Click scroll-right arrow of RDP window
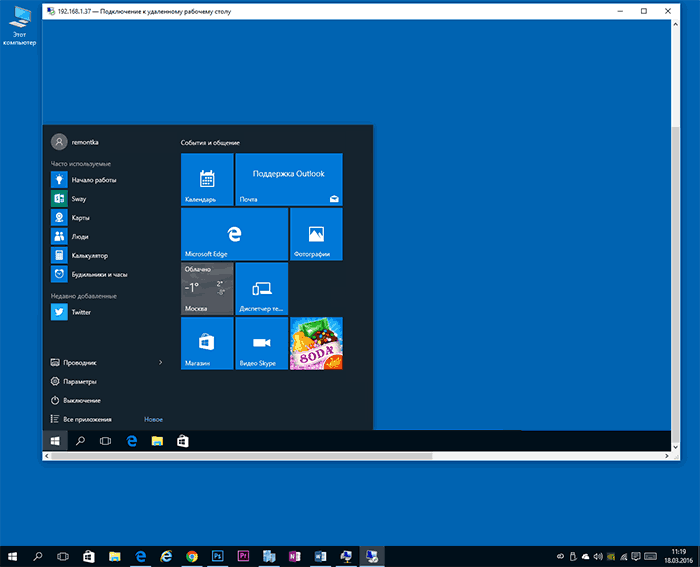 [667, 456]
